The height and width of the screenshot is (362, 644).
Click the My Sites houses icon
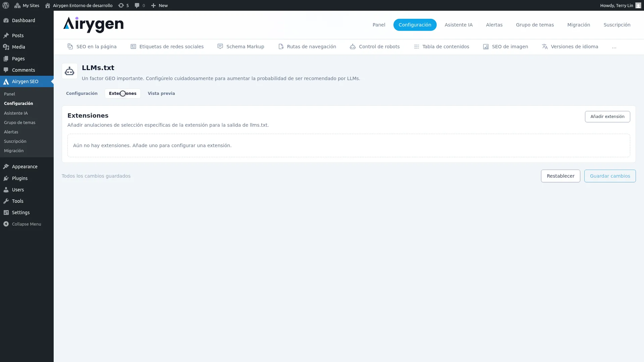tap(17, 5)
